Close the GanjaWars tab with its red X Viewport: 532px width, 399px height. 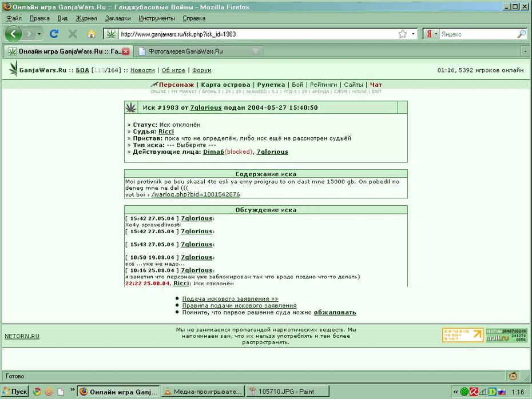pos(126,51)
